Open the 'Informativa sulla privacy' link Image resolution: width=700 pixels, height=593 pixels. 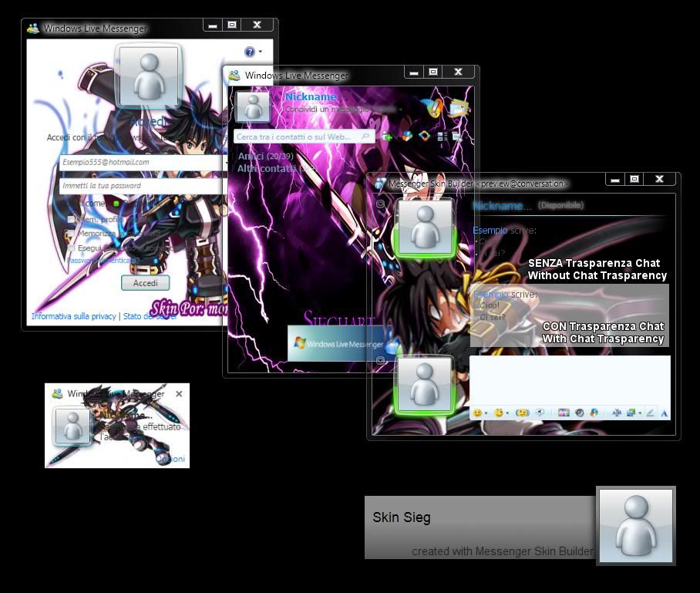pyautogui.click(x=73, y=316)
